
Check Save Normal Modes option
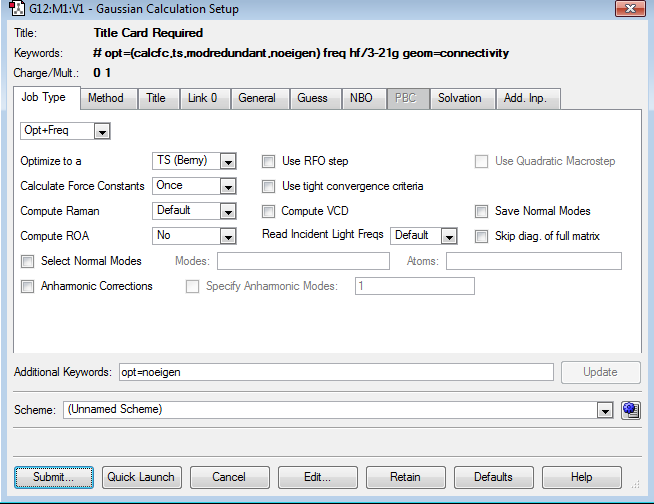pos(481,212)
